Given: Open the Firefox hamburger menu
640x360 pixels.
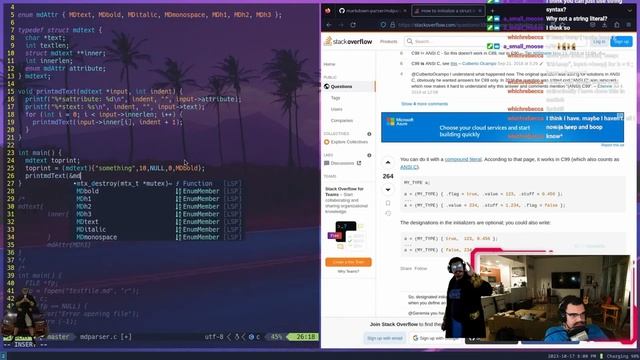Looking at the screenshot, I should [x=629, y=25].
